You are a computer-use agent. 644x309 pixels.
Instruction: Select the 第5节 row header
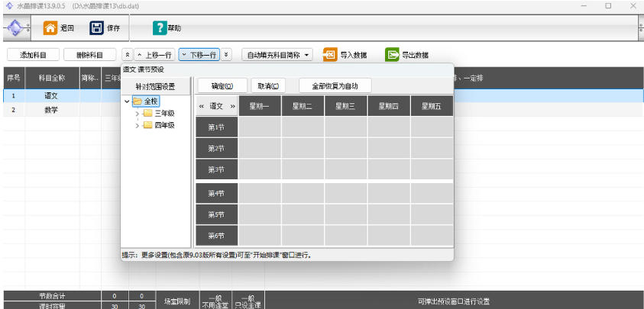coord(216,214)
